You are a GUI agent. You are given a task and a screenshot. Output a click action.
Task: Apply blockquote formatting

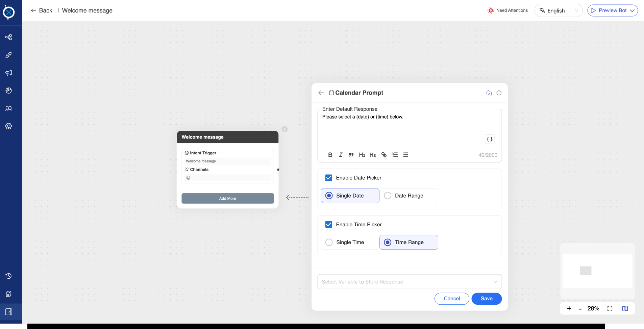click(351, 155)
